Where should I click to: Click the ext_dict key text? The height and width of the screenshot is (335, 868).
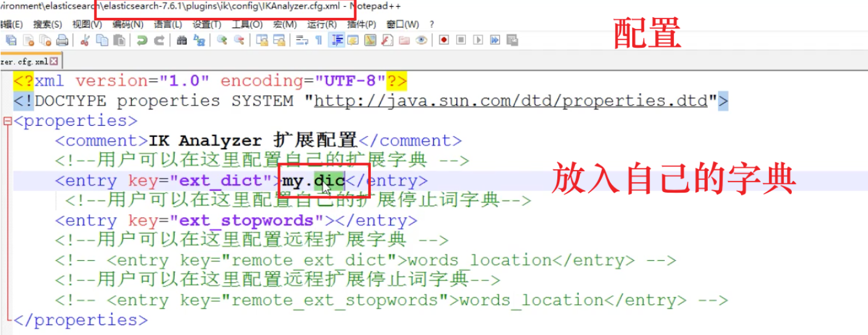pos(222,180)
